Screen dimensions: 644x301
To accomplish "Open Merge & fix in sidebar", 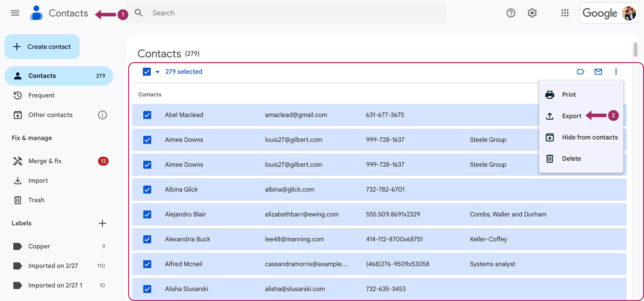I will pyautogui.click(x=45, y=161).
